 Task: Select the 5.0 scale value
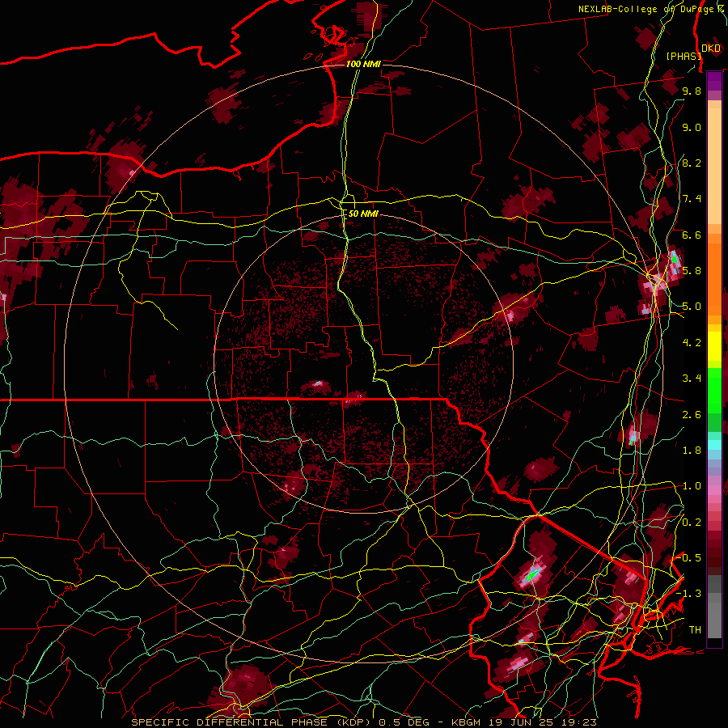pos(692,307)
